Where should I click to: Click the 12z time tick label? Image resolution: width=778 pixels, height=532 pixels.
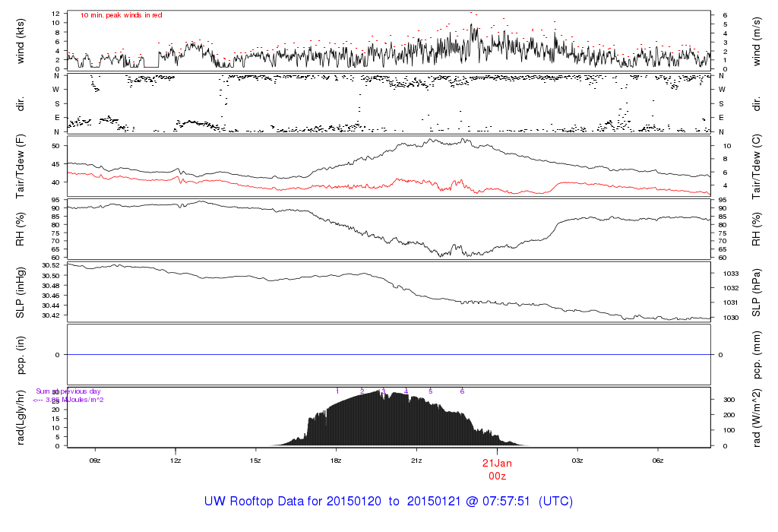pos(176,461)
